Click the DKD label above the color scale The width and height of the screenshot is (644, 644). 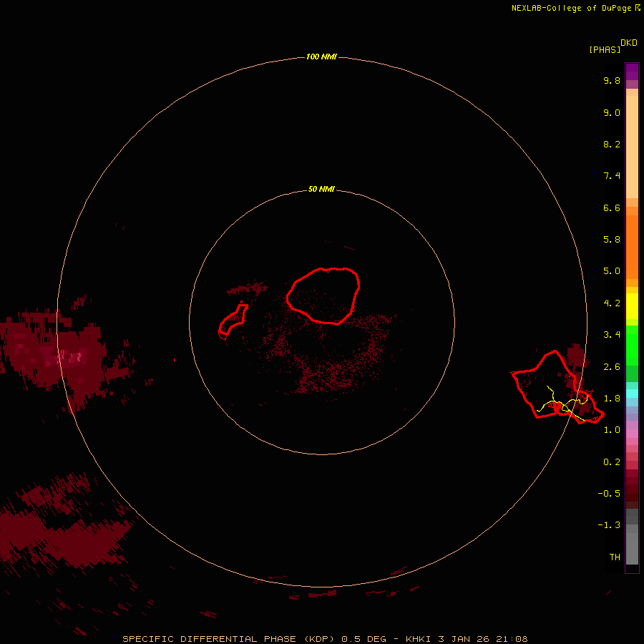click(629, 43)
